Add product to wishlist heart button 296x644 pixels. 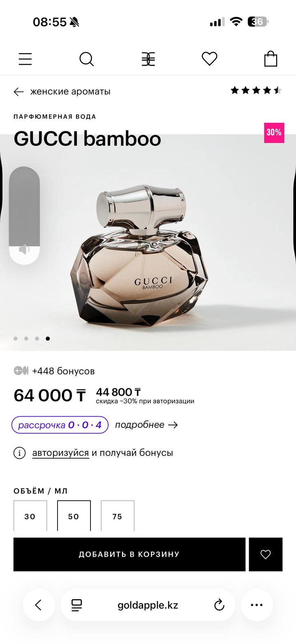tap(266, 554)
